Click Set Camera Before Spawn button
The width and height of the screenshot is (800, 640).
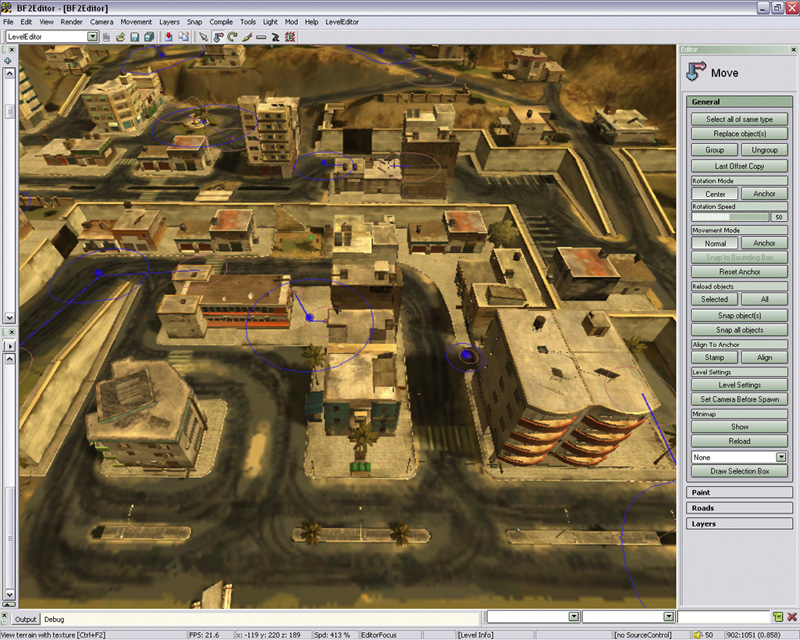pos(739,400)
